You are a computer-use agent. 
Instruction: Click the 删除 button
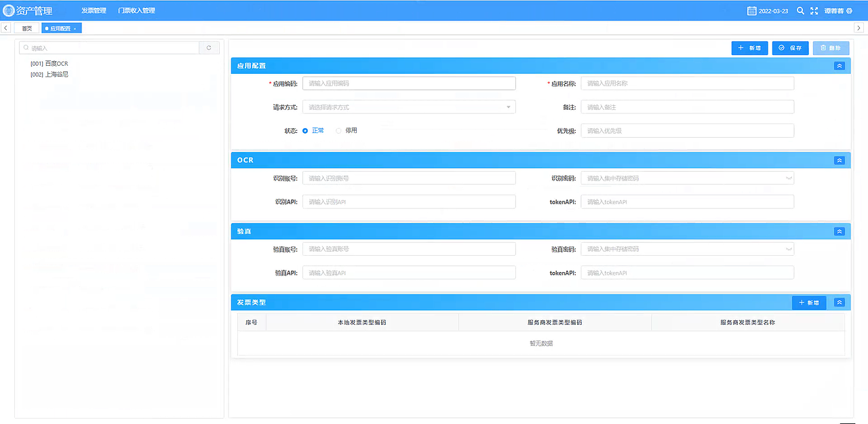(831, 48)
